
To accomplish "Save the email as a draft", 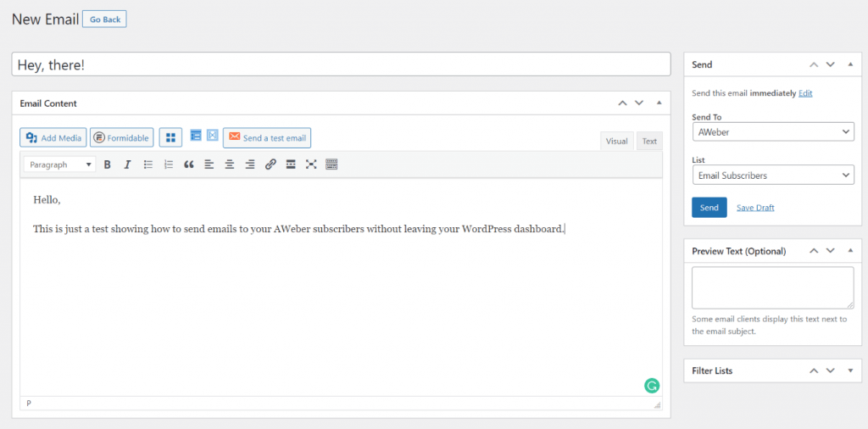I will click(x=755, y=208).
